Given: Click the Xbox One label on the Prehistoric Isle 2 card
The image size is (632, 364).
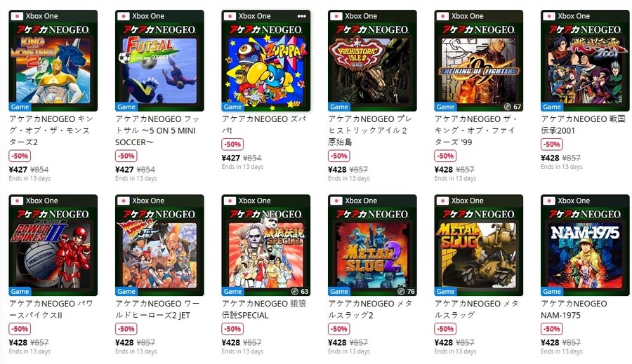Looking at the screenshot, I should tap(362, 15).
